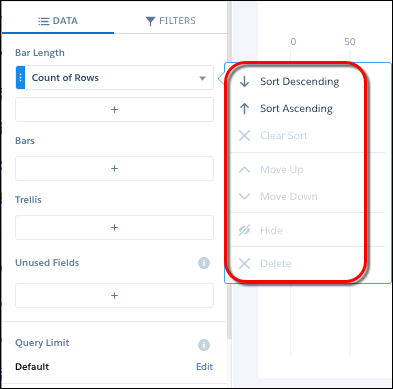Switch to the DATA tab
Viewport: 393px width, 389px height.
tap(58, 21)
